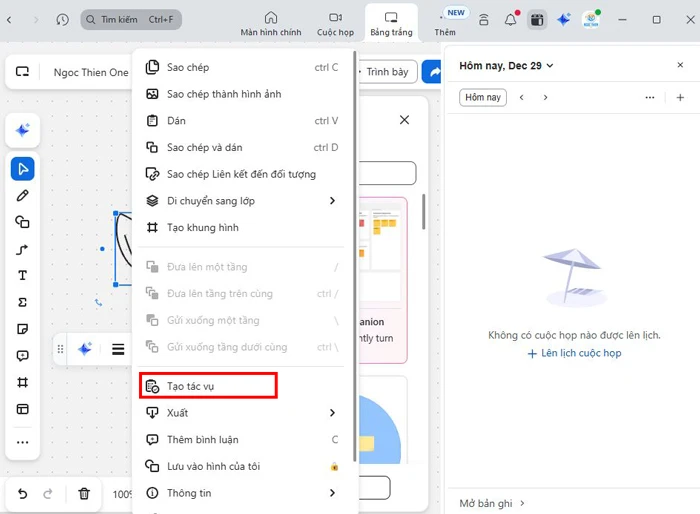
Task: Open the calendar icon in top bar
Action: click(537, 20)
